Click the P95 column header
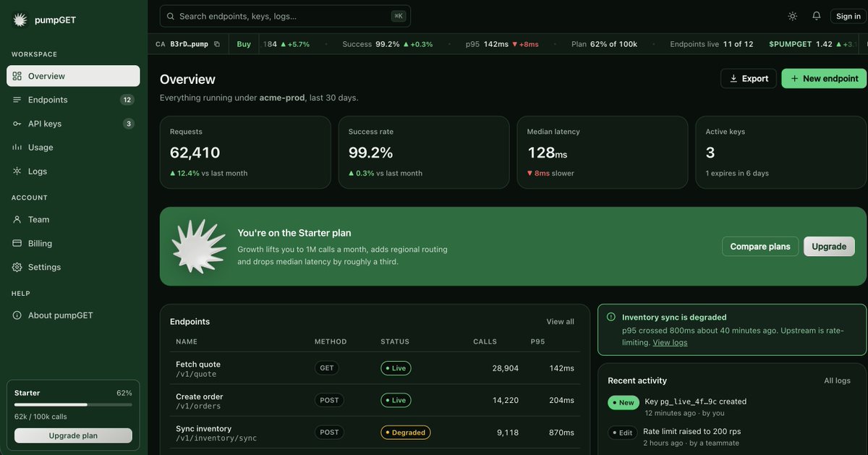The image size is (868, 455). [538, 341]
